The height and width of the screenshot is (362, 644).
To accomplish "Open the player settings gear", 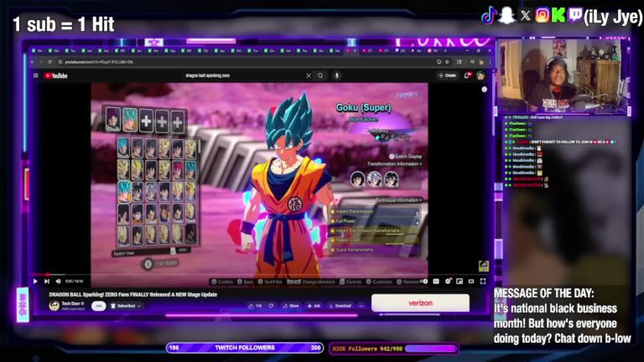I will coord(447,281).
